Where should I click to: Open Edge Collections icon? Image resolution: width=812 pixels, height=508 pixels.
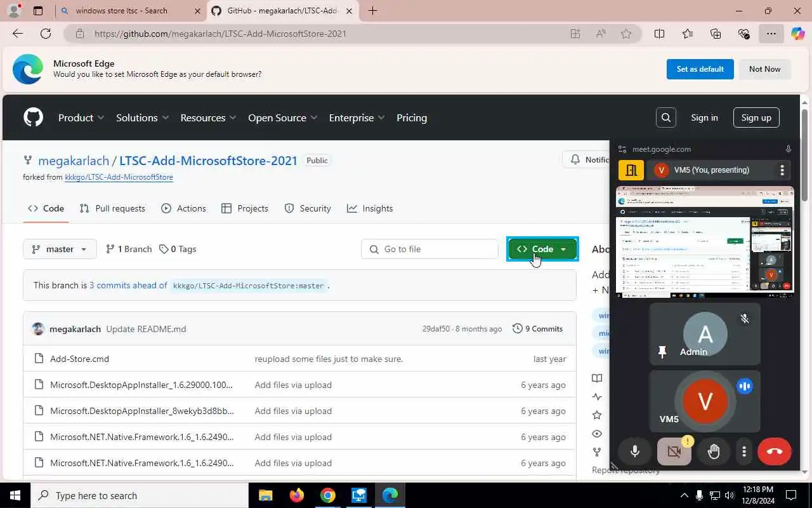716,34
